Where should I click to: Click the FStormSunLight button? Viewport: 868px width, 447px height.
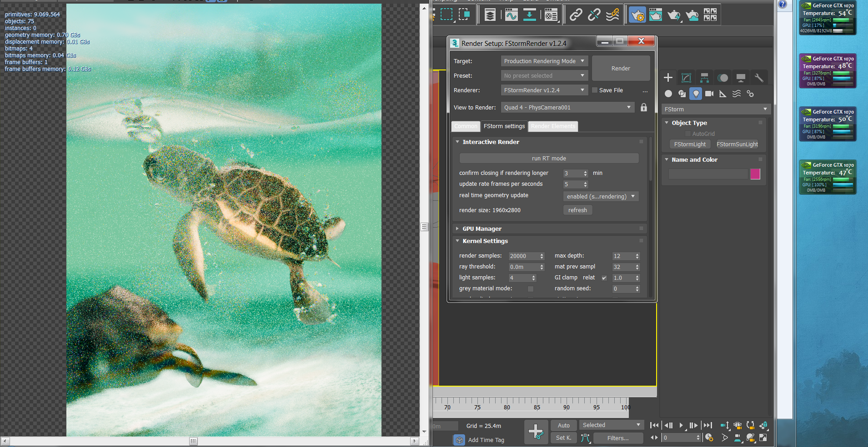coord(737,144)
